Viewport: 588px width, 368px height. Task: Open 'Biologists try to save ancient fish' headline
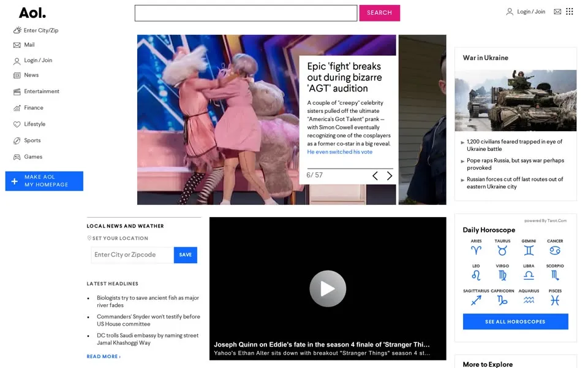(x=148, y=302)
